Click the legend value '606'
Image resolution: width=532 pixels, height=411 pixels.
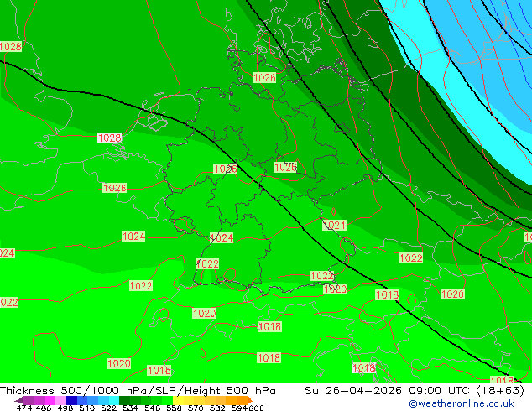[256, 408]
